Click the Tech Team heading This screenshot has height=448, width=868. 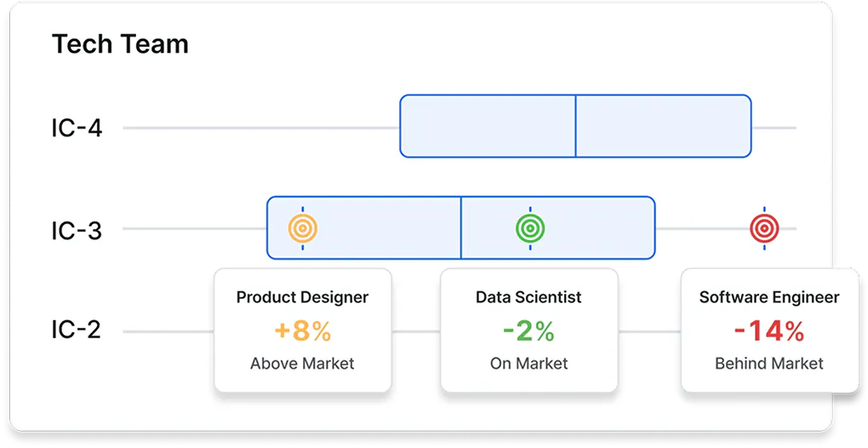[120, 43]
